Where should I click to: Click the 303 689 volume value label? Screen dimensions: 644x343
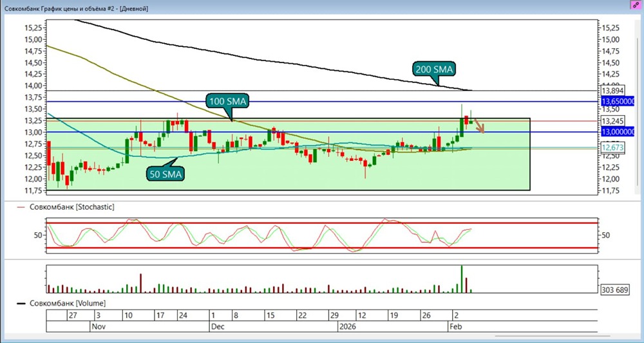tap(614, 290)
